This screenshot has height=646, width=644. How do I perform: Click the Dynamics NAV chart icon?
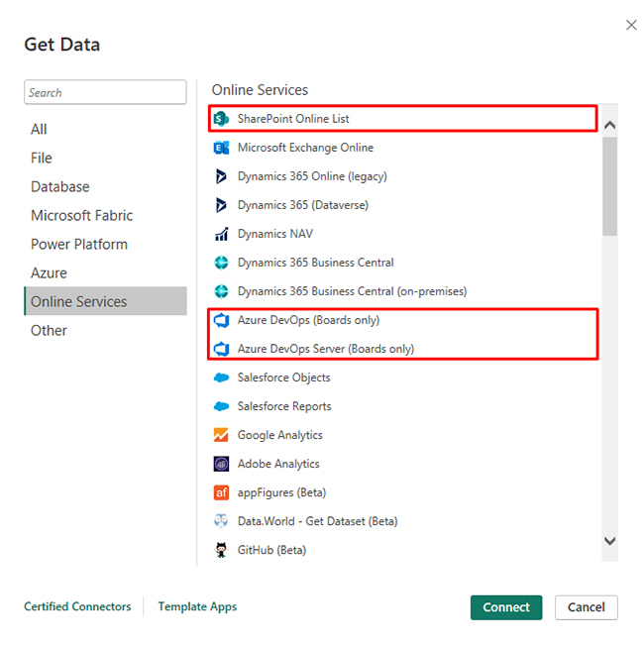click(x=221, y=234)
